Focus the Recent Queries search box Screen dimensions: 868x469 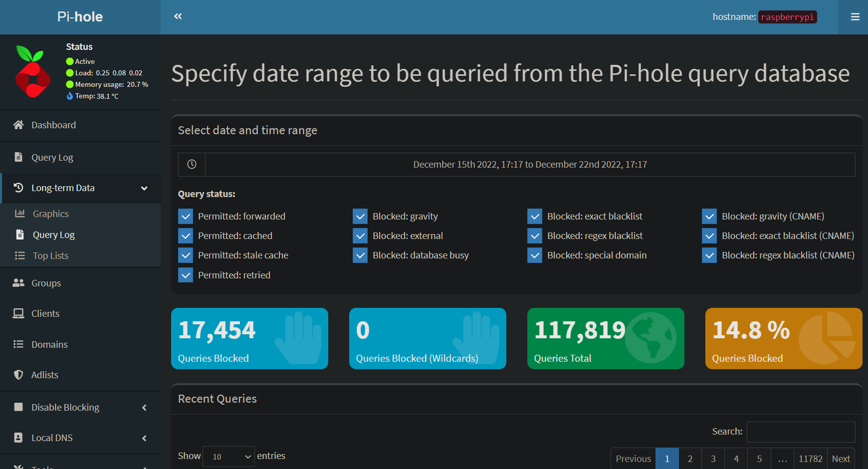click(801, 432)
